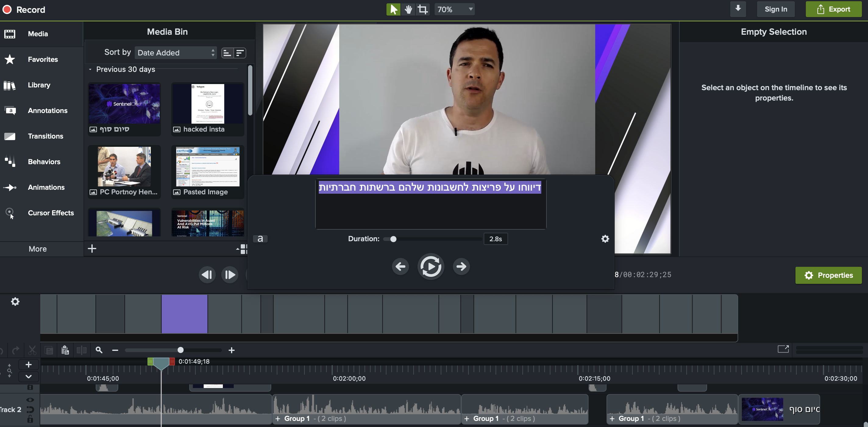
Task: Collapse the Previous 30 days section
Action: click(90, 69)
